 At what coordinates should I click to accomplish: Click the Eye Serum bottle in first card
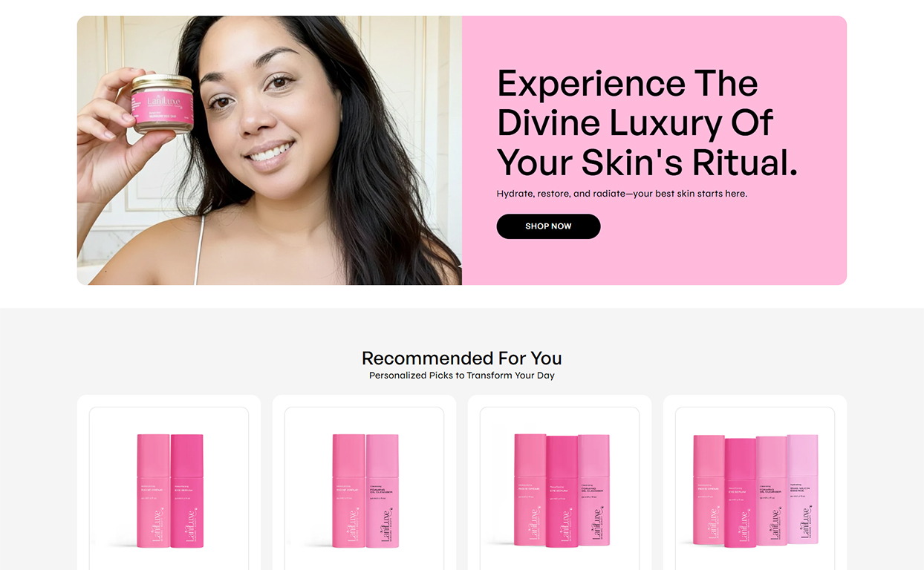[x=187, y=491]
